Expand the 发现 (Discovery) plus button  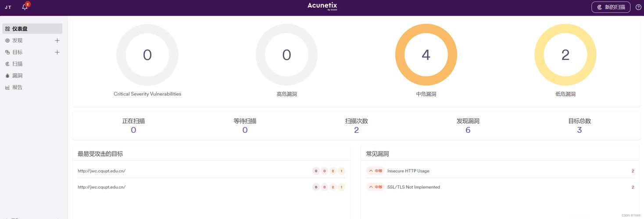(x=57, y=41)
